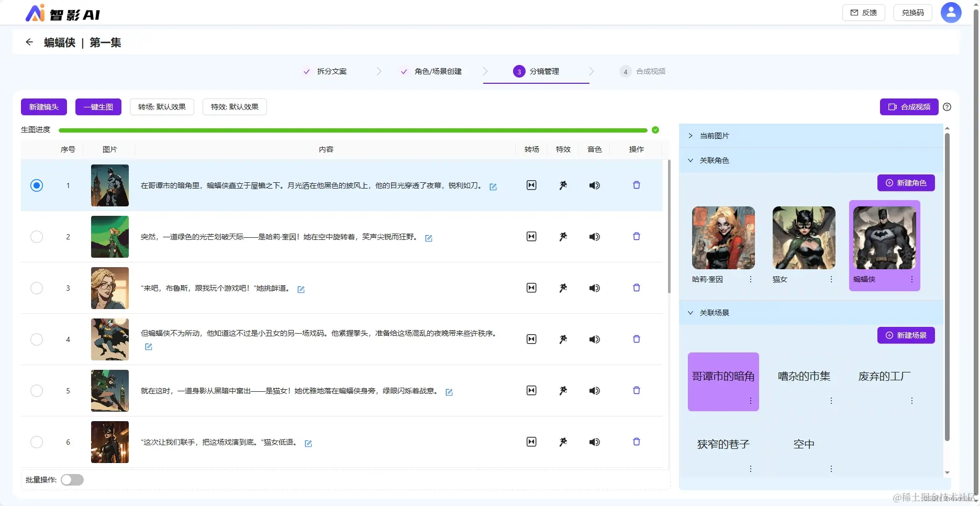Open transition settings for row 1

pos(531,185)
